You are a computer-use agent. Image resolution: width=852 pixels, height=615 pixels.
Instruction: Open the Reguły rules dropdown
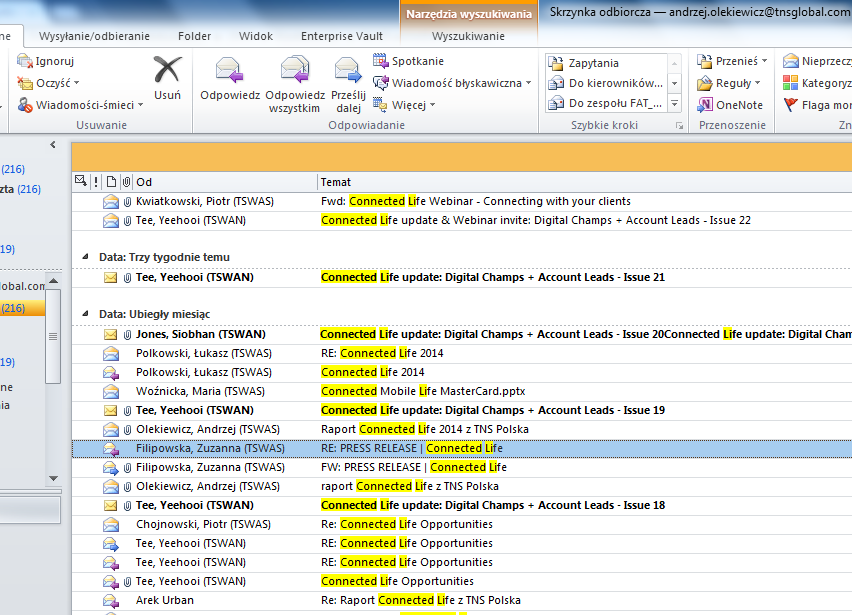729,83
